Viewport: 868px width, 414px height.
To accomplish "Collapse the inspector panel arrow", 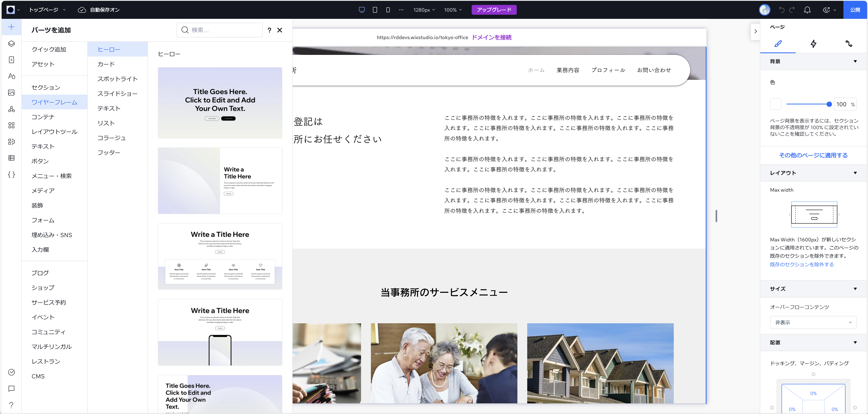I will [x=756, y=31].
